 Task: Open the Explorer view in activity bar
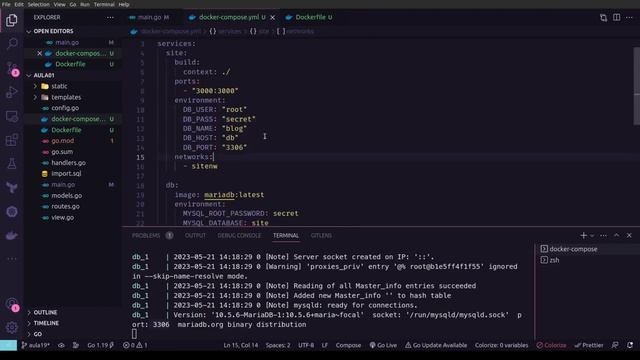click(x=11, y=20)
